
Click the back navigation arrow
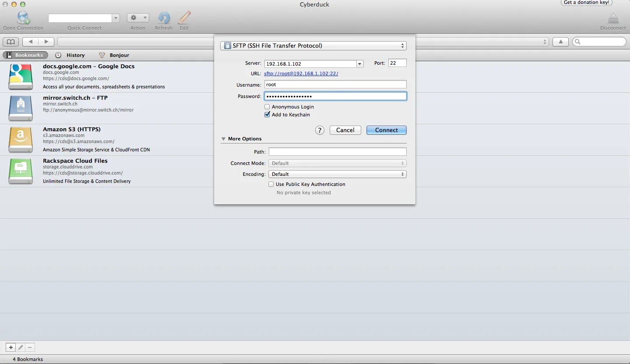(30, 42)
